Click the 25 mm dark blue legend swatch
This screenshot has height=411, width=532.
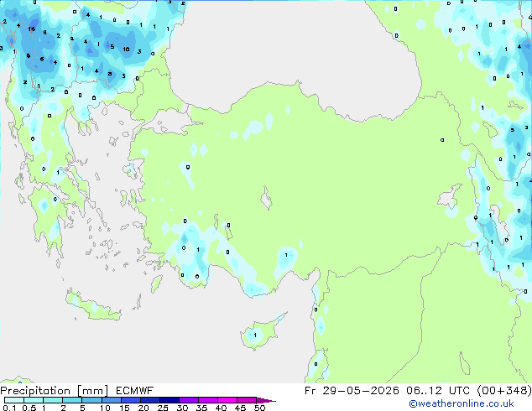170,400
